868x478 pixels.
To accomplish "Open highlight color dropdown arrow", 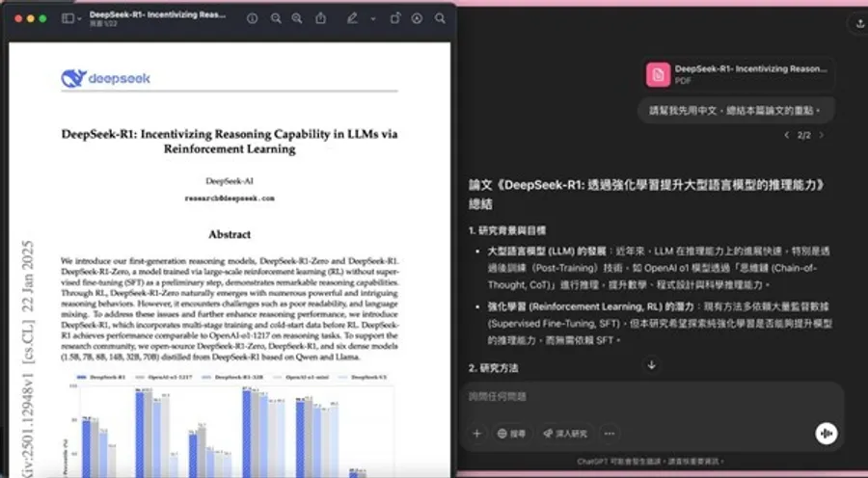I will 373,19.
